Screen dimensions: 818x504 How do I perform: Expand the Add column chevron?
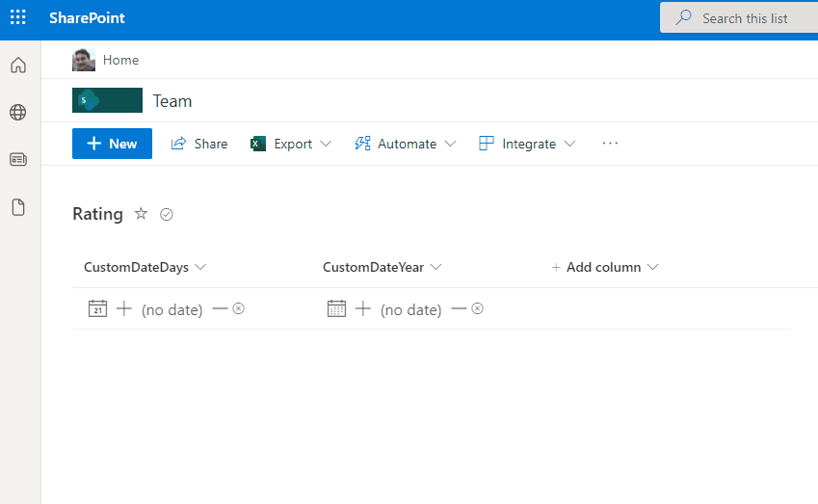coord(652,267)
